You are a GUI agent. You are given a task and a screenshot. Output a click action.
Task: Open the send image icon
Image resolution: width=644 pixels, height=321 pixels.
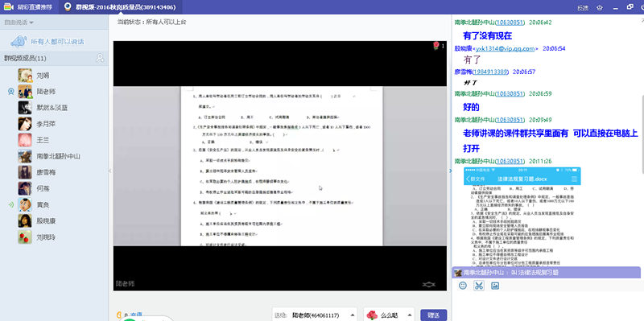click(495, 286)
